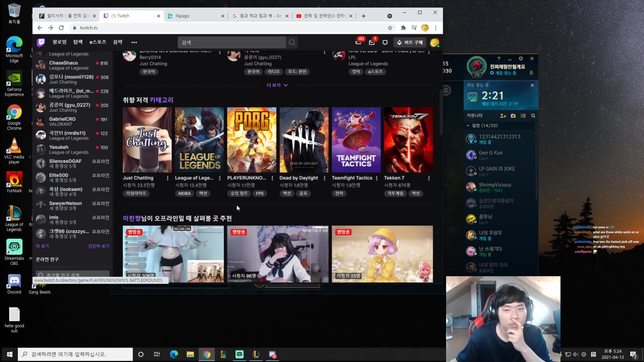
Task: Select friend Gen G Kun in League list
Action: click(500, 155)
